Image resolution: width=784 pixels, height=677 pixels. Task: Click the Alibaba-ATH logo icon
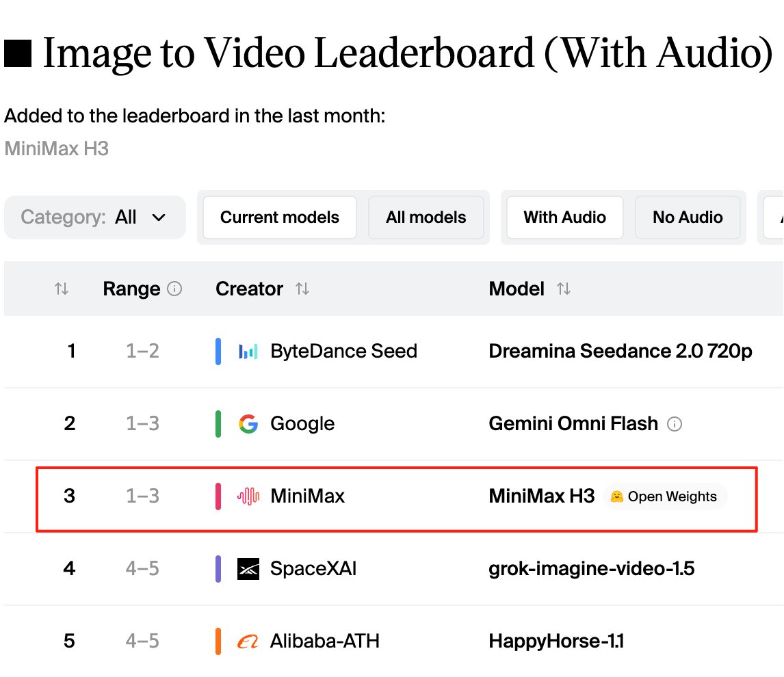click(248, 641)
